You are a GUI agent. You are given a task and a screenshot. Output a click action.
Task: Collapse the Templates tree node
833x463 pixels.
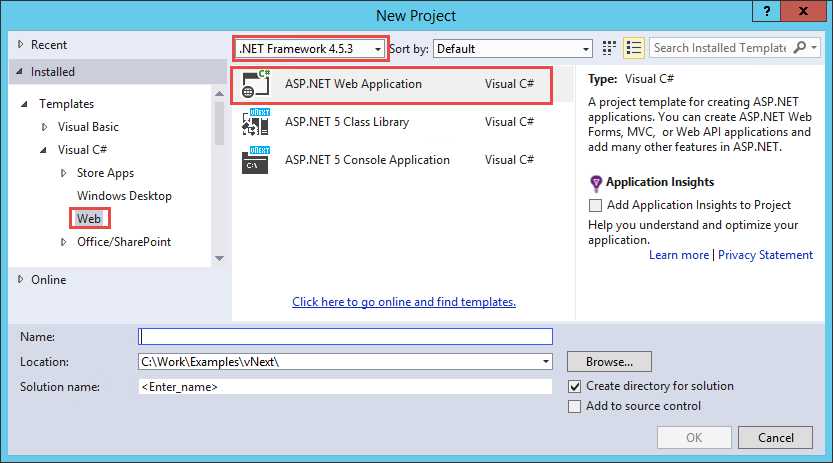[x=24, y=104]
